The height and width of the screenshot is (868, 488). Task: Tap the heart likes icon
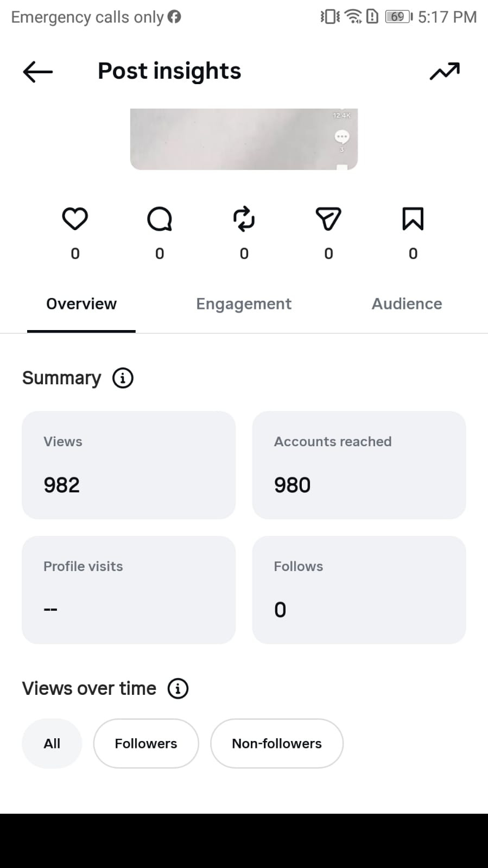pos(75,219)
